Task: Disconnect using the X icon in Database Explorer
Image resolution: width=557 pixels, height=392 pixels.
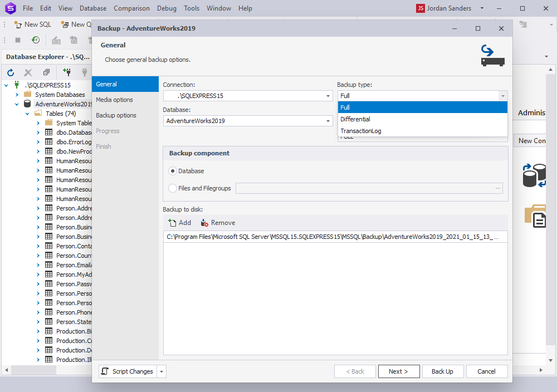Action: click(x=28, y=72)
